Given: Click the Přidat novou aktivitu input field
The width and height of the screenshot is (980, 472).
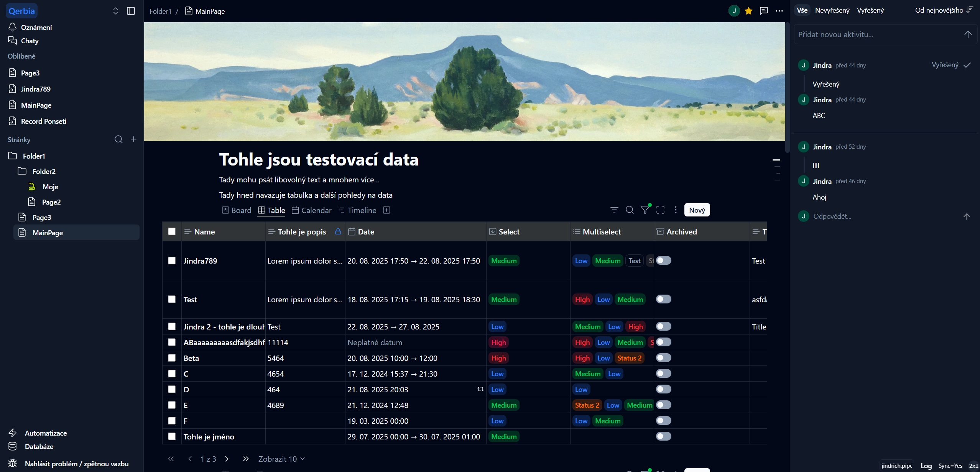Looking at the screenshot, I should (878, 34).
